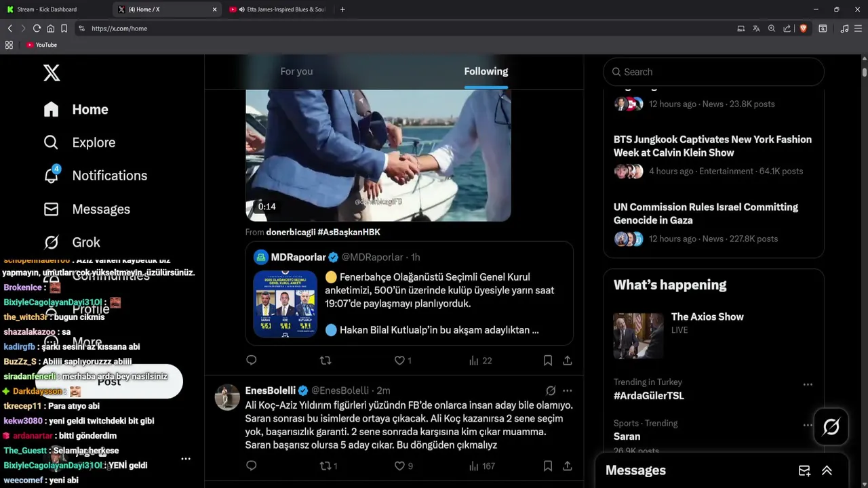Open UN Commission Israel Gaza news story
Image resolution: width=868 pixels, height=488 pixels.
(x=706, y=213)
